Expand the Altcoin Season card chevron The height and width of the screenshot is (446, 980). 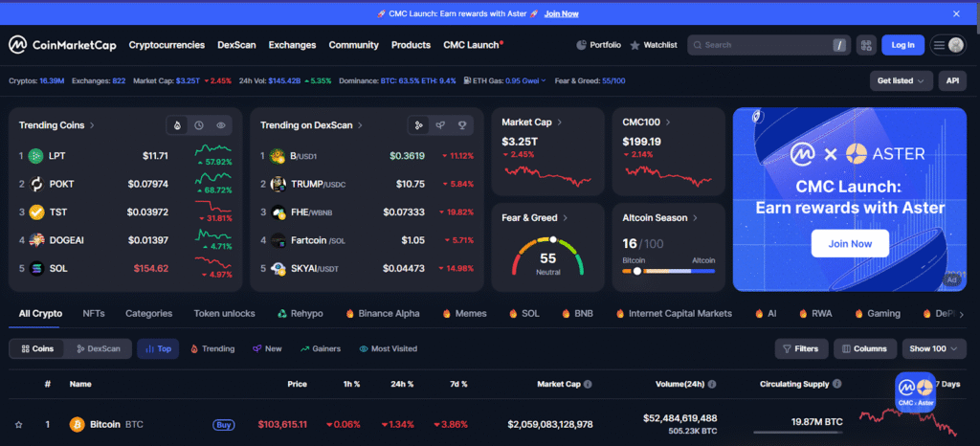[x=695, y=218]
